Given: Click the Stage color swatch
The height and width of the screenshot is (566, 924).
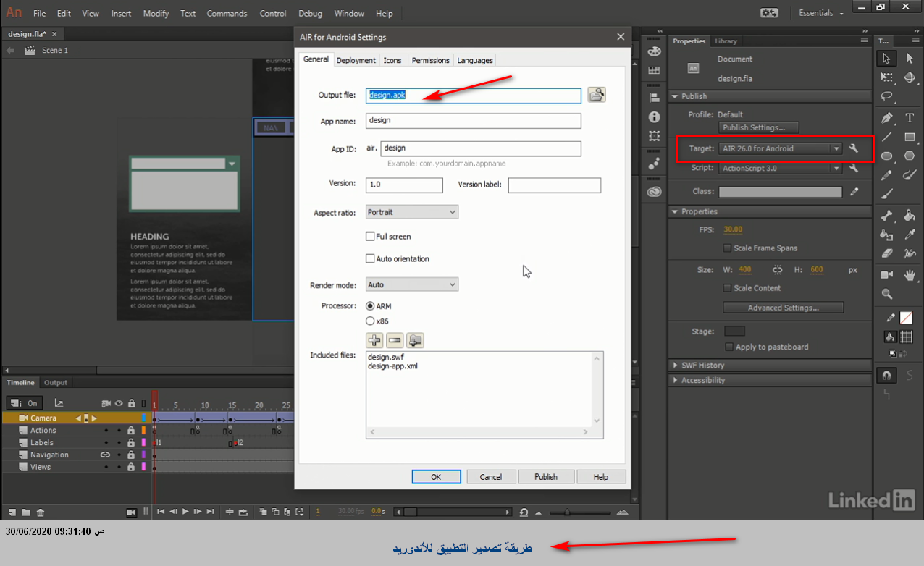Looking at the screenshot, I should click(x=734, y=331).
